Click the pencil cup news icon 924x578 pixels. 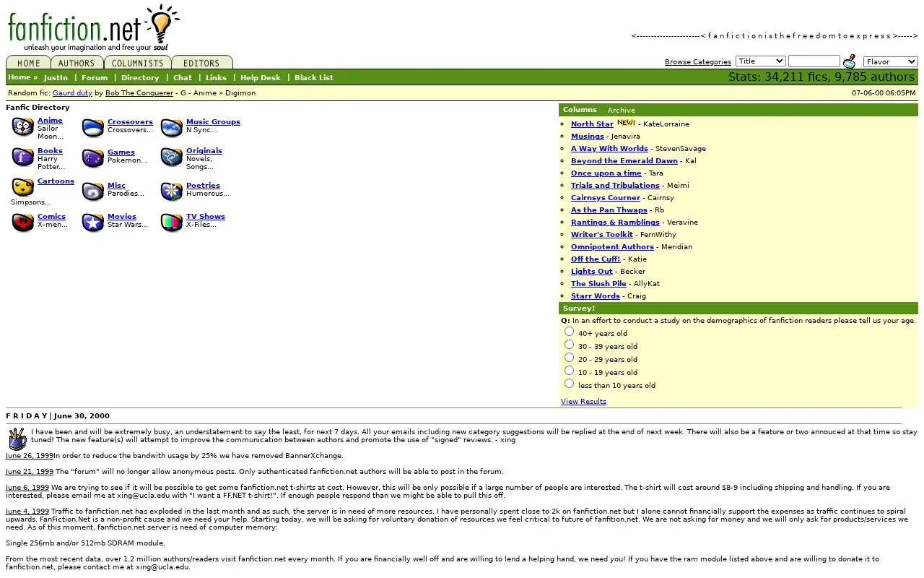17,439
